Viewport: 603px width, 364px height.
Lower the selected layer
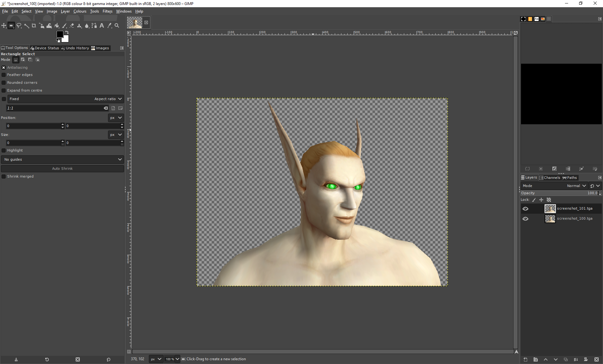click(556, 359)
